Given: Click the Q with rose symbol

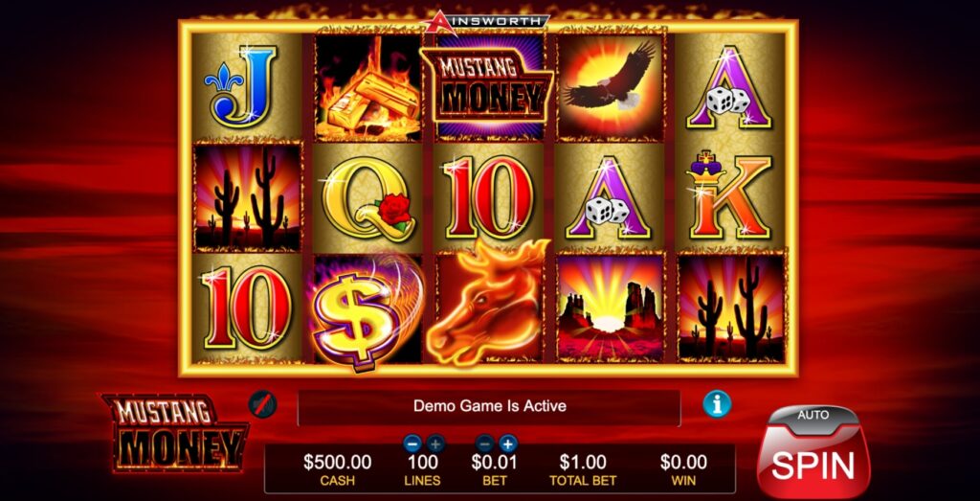Looking at the screenshot, I should 368,198.
